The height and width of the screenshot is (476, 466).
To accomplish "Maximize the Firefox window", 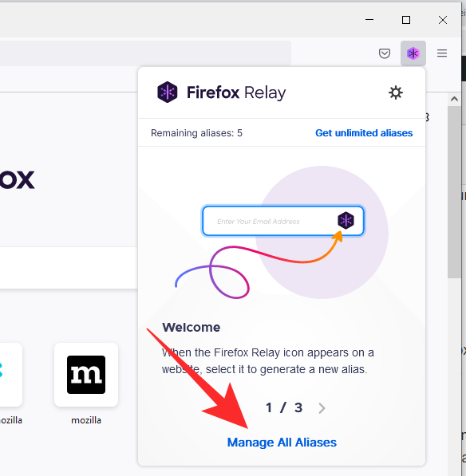I will 406,20.
